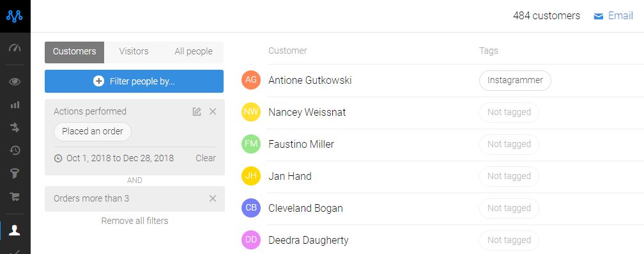Remove the Orders more than 3 filter
This screenshot has height=254, width=644.
click(x=213, y=198)
